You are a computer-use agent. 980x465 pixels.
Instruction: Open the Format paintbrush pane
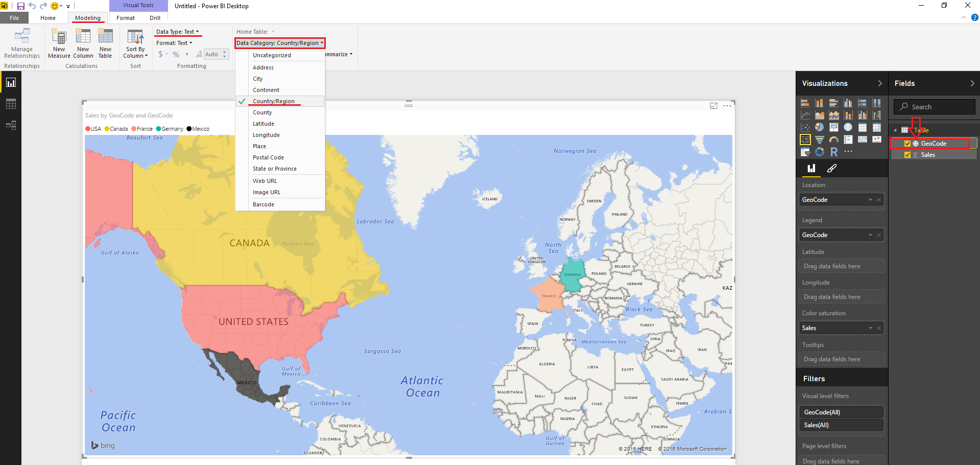point(832,168)
